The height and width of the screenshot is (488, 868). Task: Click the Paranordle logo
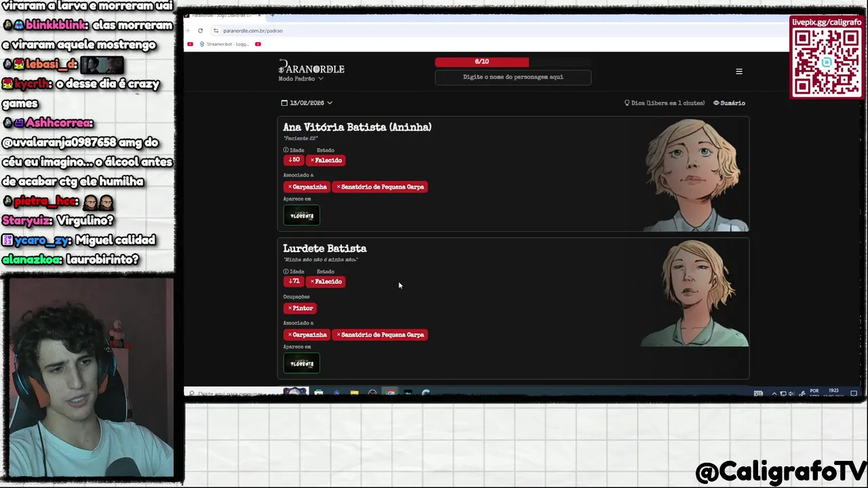tap(311, 68)
